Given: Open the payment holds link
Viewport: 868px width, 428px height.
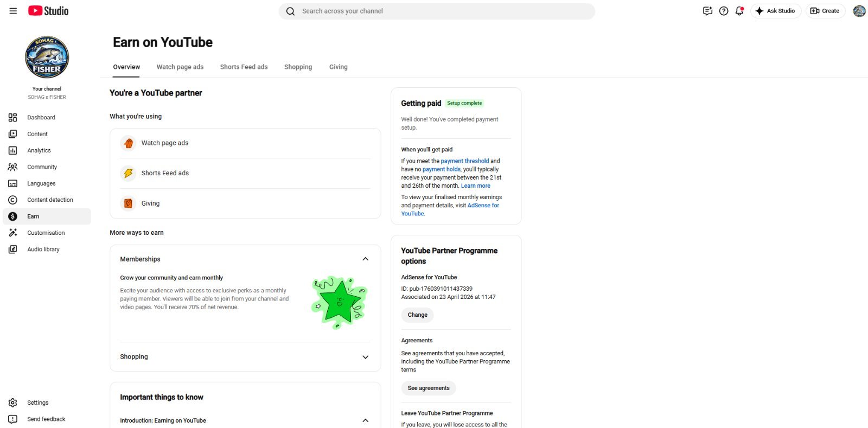Looking at the screenshot, I should pyautogui.click(x=442, y=169).
